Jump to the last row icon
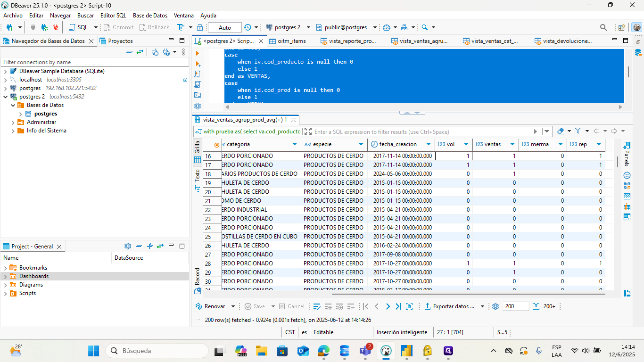 398,306
